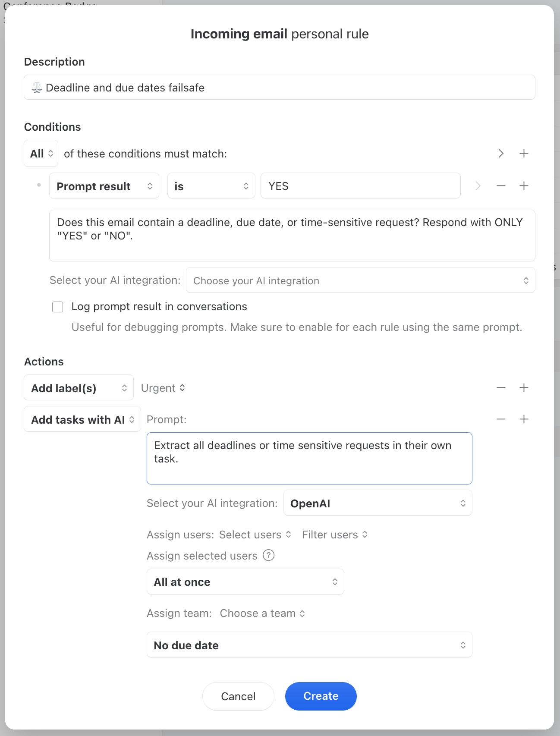The width and height of the screenshot is (560, 736).
Task: Change All at once assignment mode
Action: click(x=245, y=582)
